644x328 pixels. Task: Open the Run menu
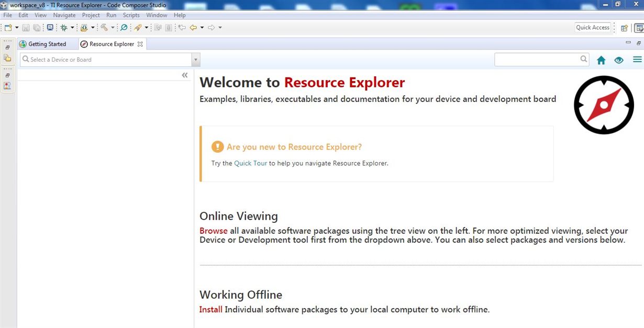pyautogui.click(x=111, y=15)
